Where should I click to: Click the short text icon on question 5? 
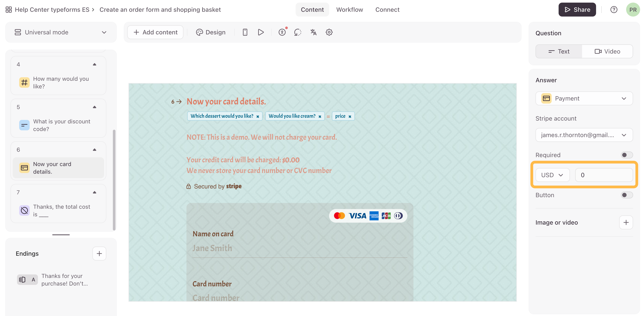[x=24, y=125]
